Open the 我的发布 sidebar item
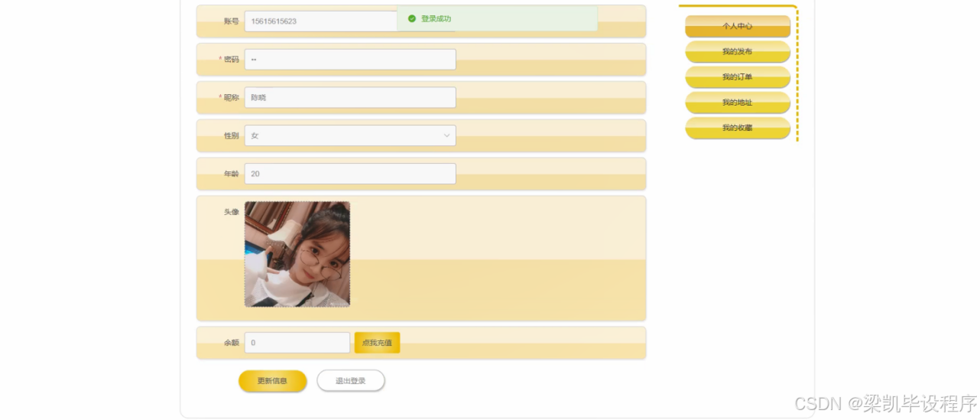Screen dimensions: 980x420 point(738,51)
